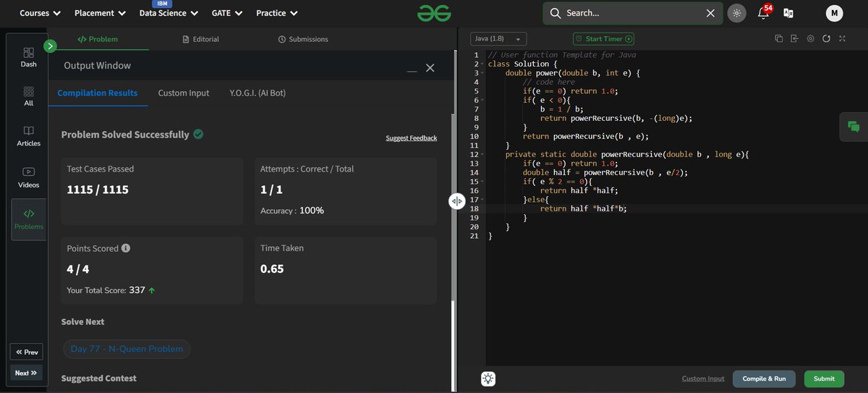This screenshot has height=393, width=868.
Task: Collapse sidebar with the green arrow button
Action: coord(50,46)
